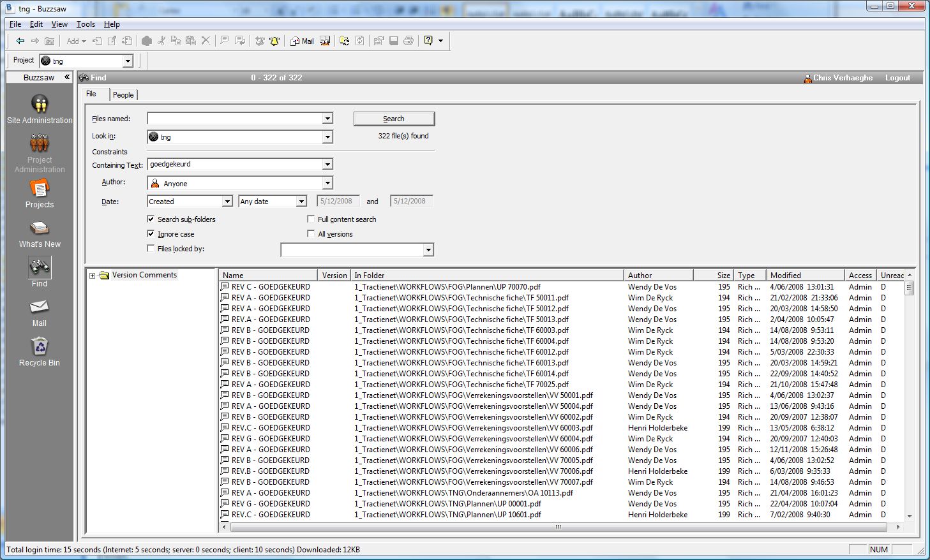The height and width of the screenshot is (560, 930).
Task: Click the results list scroll-down arrow
Action: pyautogui.click(x=910, y=516)
